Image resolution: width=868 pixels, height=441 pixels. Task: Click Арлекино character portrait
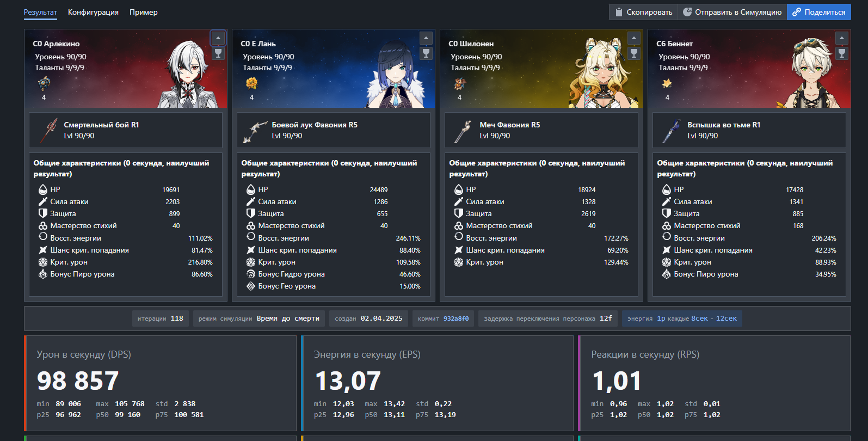coord(191,73)
